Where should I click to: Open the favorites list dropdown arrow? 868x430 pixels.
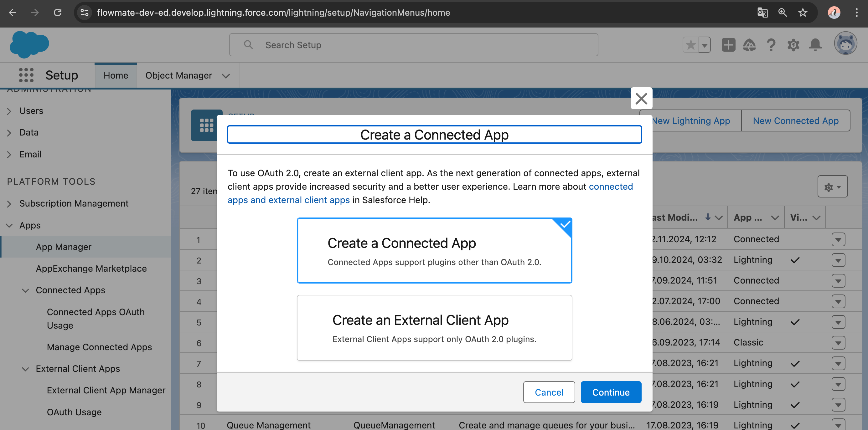click(705, 45)
